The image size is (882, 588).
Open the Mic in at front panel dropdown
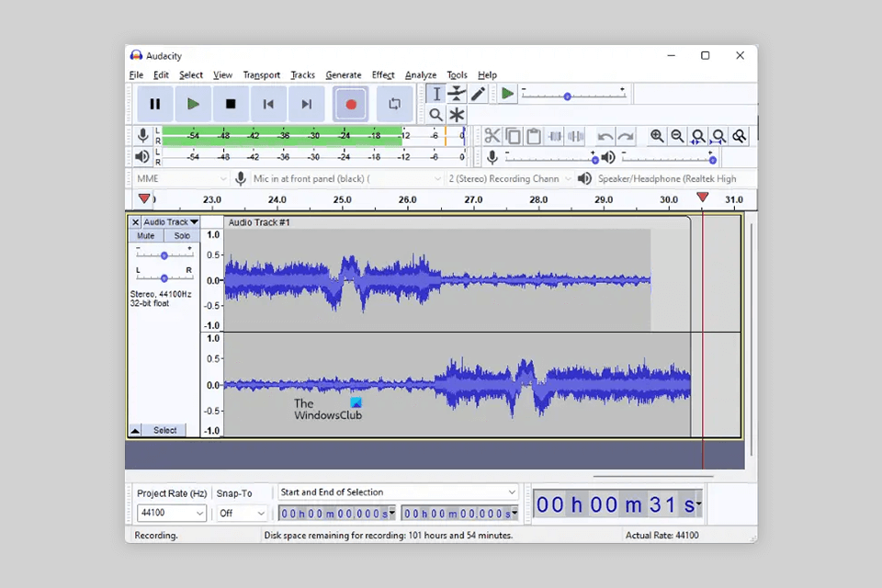click(x=346, y=179)
